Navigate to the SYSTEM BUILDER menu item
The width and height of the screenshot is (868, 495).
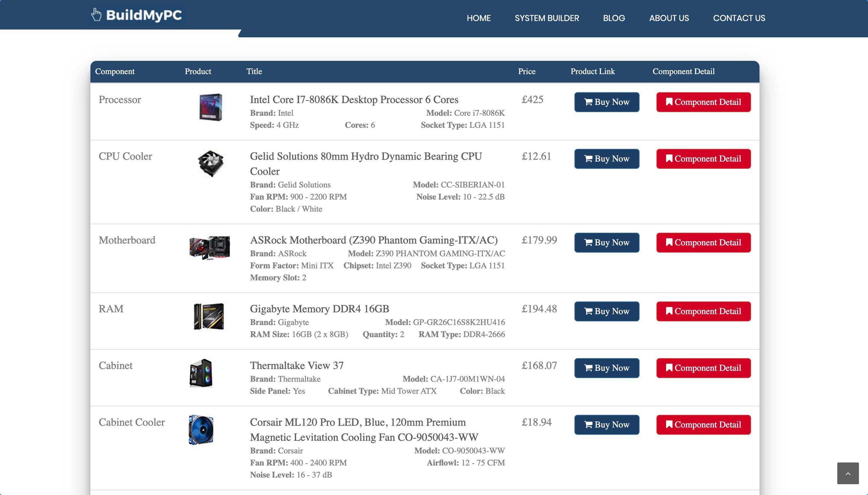tap(547, 18)
